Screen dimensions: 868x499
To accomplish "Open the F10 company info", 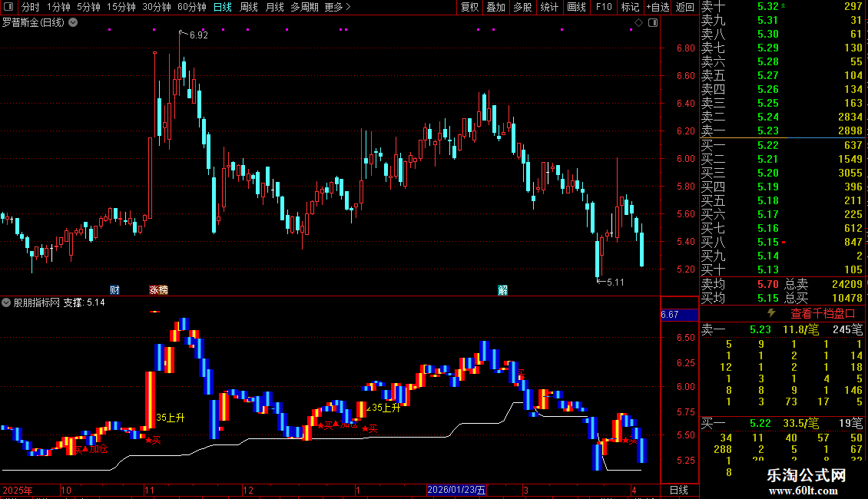I will (x=604, y=7).
